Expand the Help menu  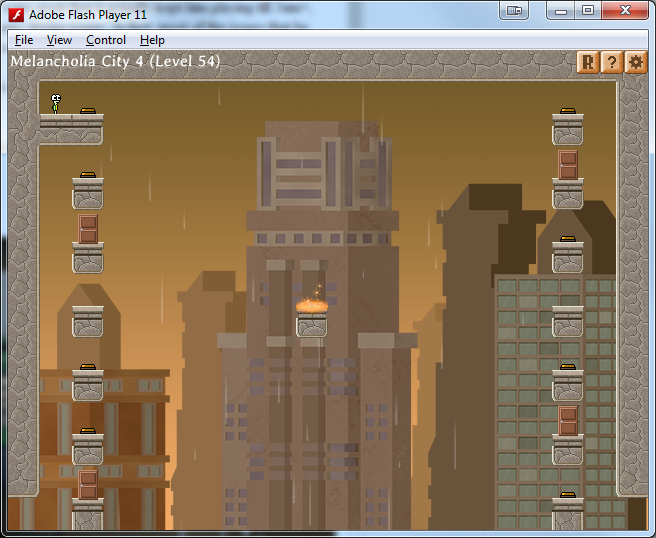click(x=152, y=40)
